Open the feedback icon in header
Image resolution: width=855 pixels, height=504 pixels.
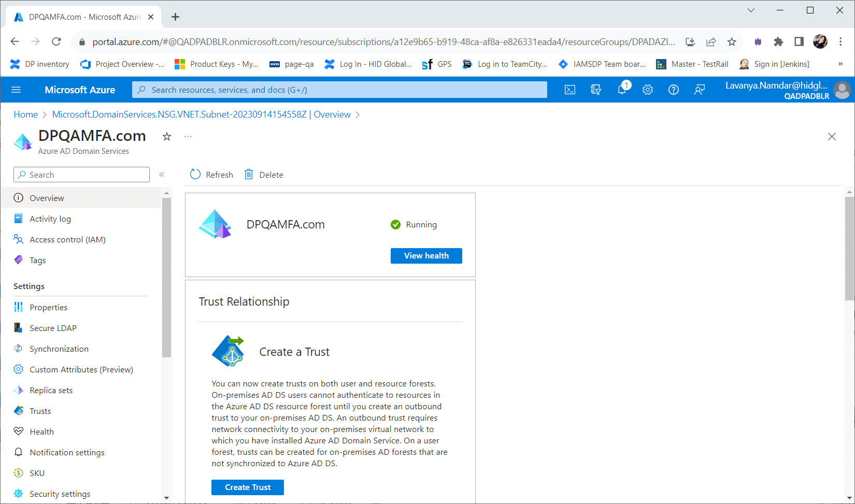pyautogui.click(x=699, y=90)
